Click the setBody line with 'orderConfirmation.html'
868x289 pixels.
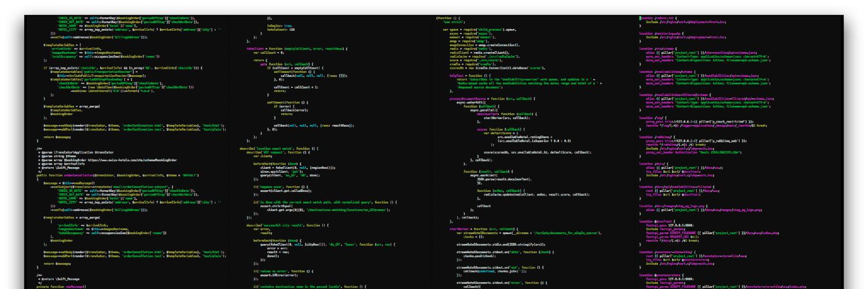click(x=134, y=125)
